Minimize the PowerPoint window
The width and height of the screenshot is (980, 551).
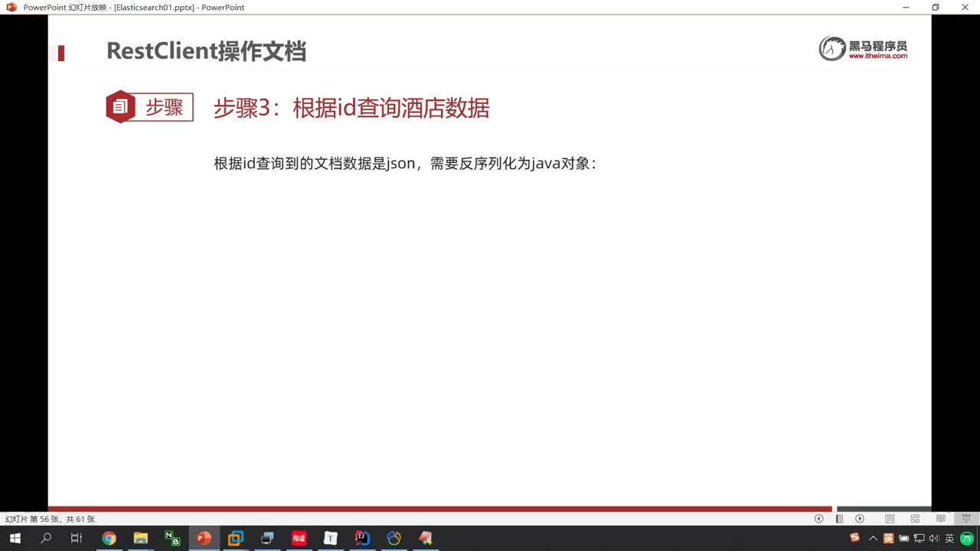(906, 7)
